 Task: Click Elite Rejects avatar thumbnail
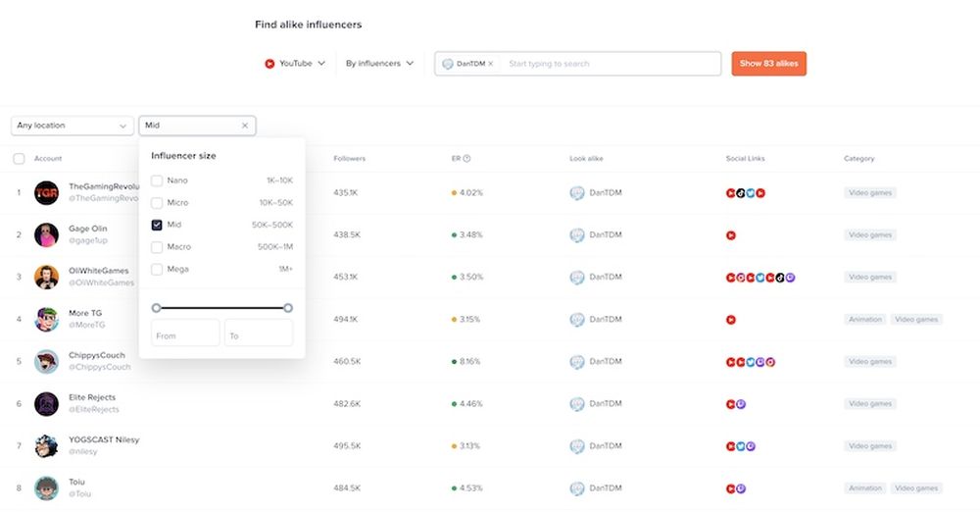(x=46, y=404)
